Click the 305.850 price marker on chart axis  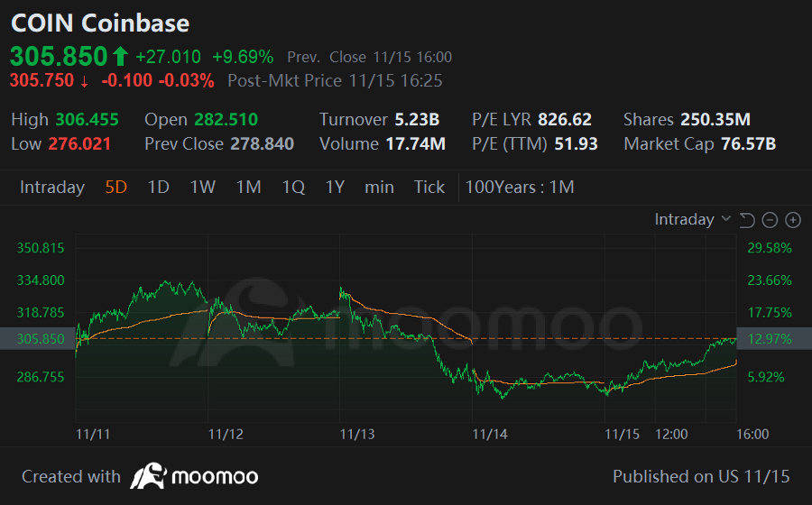41,339
